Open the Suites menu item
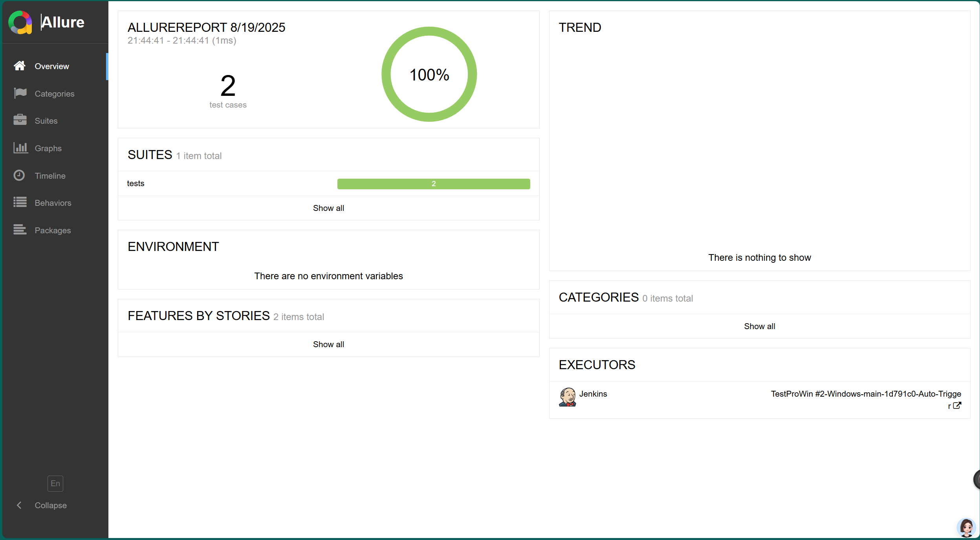 click(x=46, y=121)
